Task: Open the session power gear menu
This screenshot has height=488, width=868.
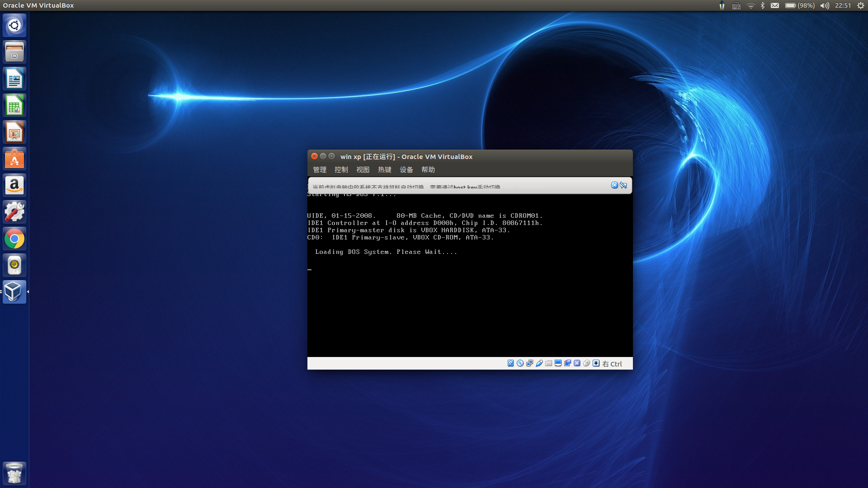Action: pyautogui.click(x=860, y=5)
